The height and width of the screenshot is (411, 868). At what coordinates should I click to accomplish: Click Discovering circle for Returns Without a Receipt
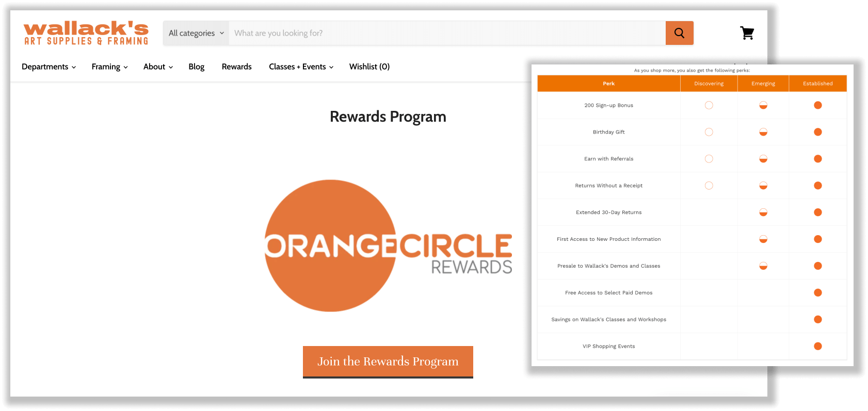[x=709, y=186]
